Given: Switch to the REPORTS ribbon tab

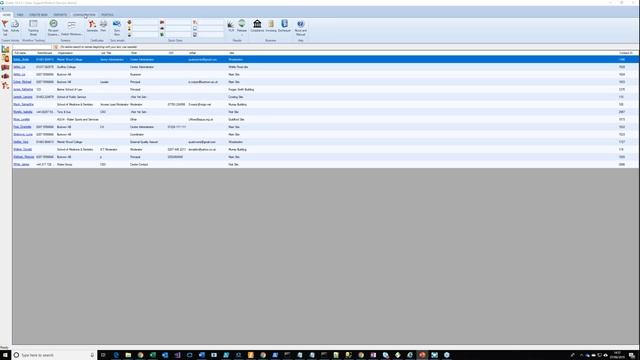Looking at the screenshot, I should tap(60, 15).
